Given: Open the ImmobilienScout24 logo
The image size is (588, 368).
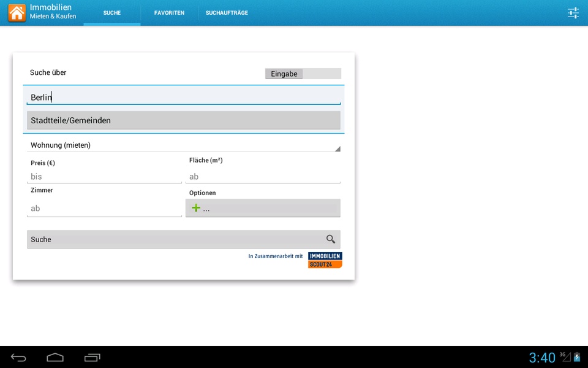Looking at the screenshot, I should tap(325, 260).
